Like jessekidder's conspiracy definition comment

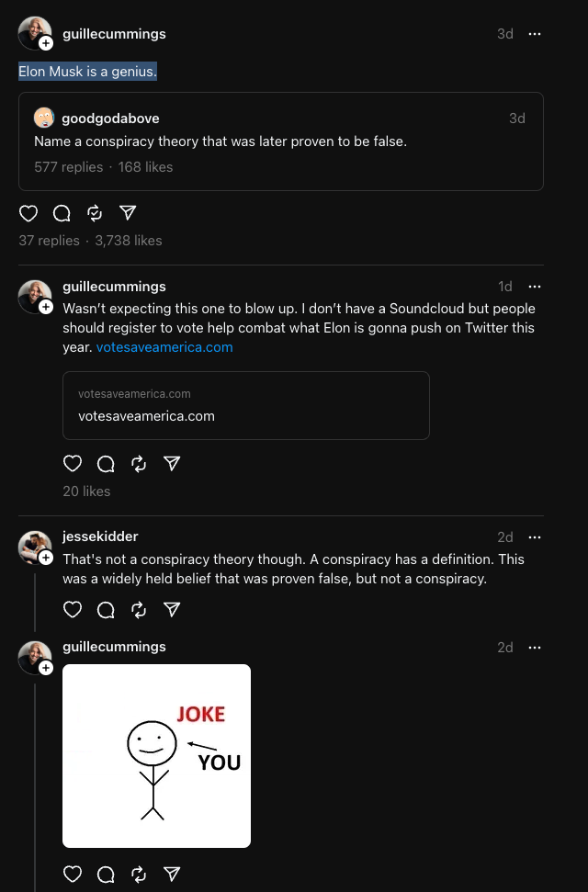click(x=73, y=610)
